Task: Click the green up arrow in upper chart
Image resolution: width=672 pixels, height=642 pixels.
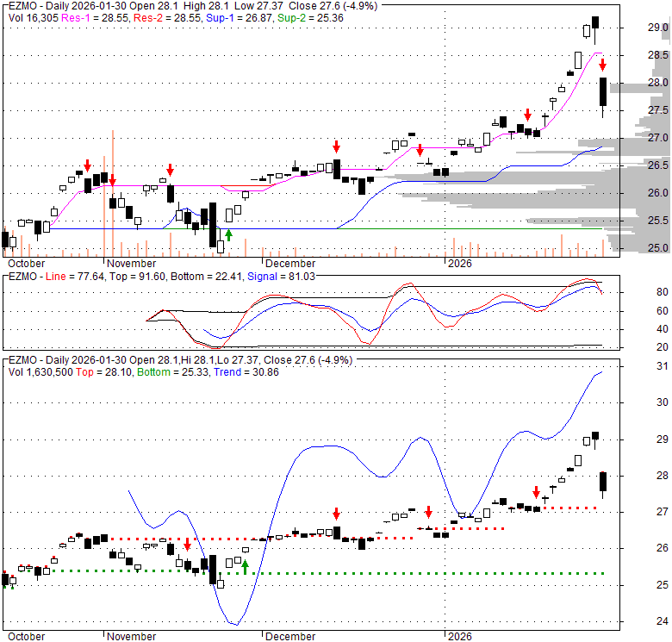Action: [228, 234]
